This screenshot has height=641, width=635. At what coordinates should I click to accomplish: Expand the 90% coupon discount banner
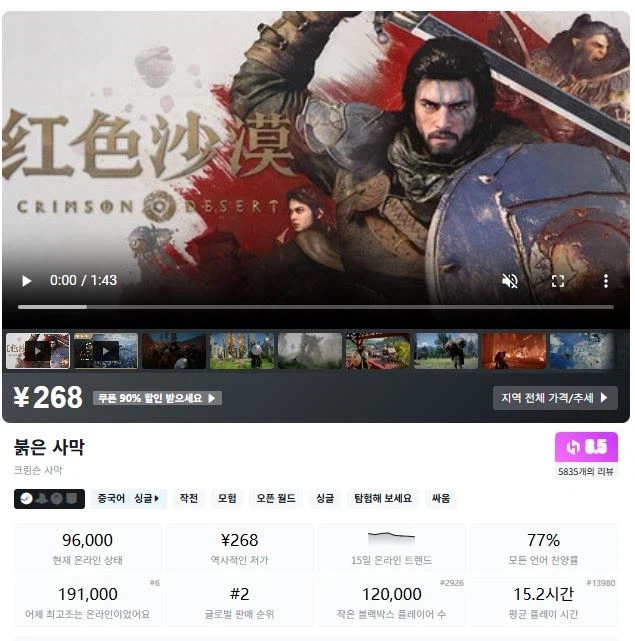point(157,398)
